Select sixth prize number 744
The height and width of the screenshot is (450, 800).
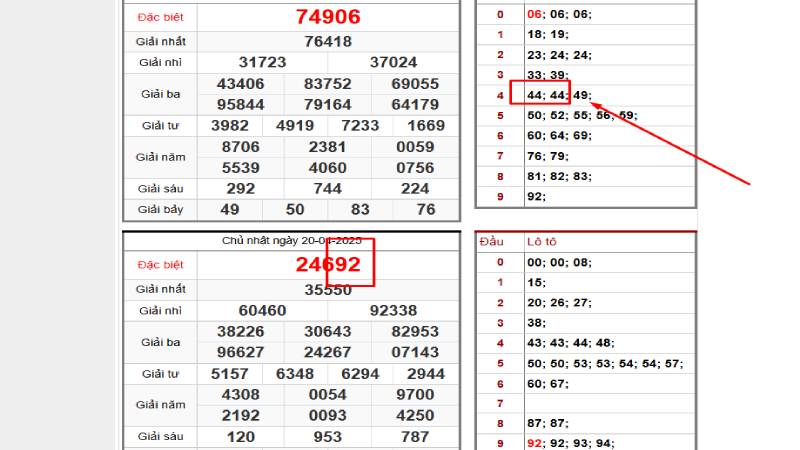pyautogui.click(x=328, y=188)
